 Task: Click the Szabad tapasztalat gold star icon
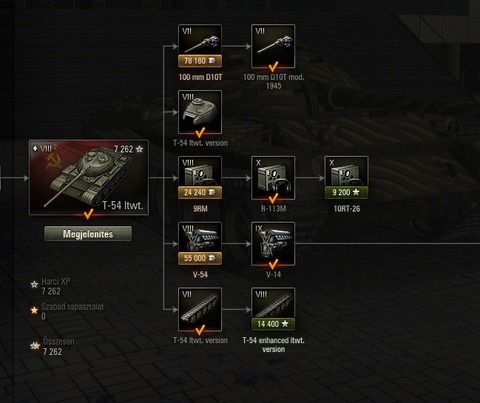(34, 310)
